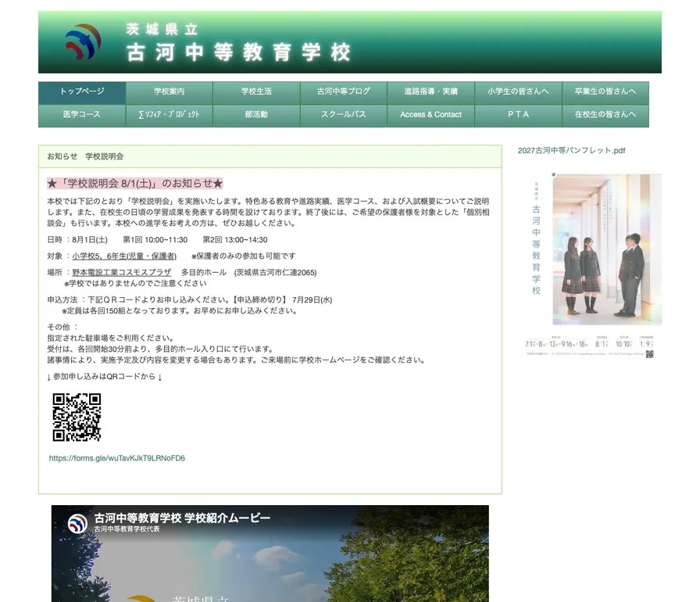Click underlined 野本電設工業コスモスプラザ text

[x=121, y=272]
